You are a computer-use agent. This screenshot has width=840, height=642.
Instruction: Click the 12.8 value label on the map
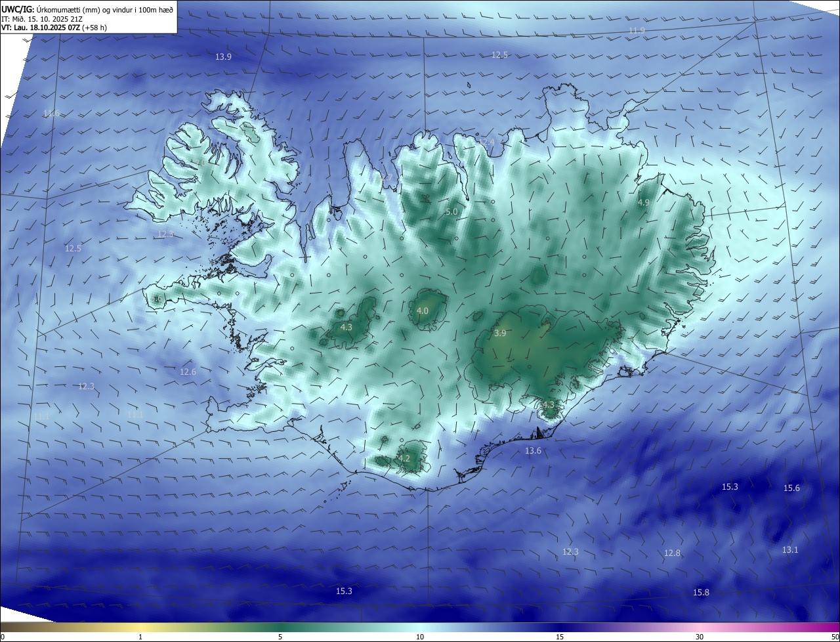[x=672, y=553]
